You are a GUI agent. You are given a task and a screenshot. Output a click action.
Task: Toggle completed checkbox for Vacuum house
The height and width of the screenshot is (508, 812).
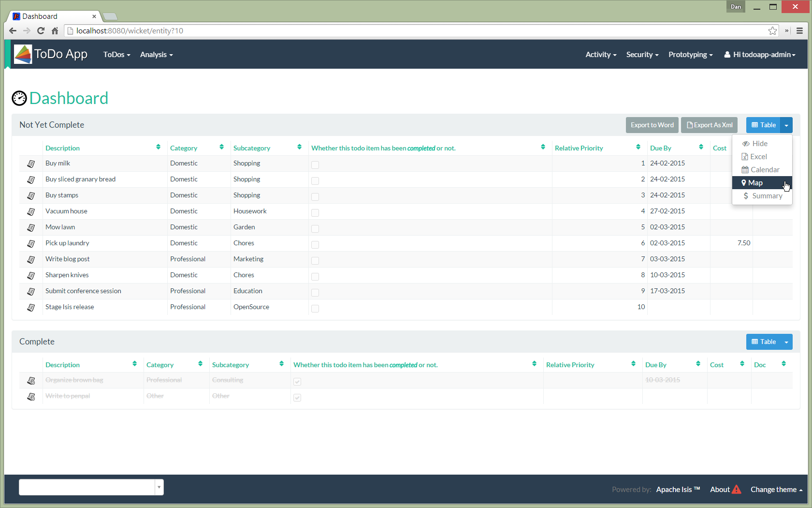315,213
